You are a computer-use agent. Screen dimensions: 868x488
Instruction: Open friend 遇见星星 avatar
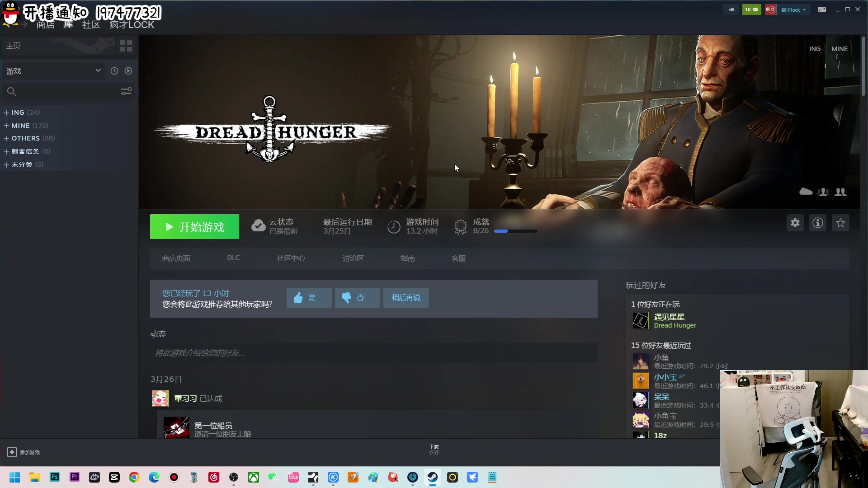pyautogui.click(x=640, y=321)
